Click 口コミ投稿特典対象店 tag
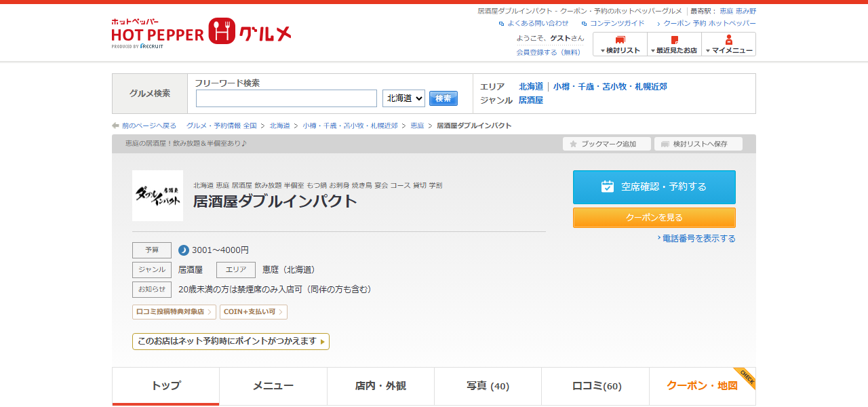This screenshot has height=407, width=868. point(174,312)
